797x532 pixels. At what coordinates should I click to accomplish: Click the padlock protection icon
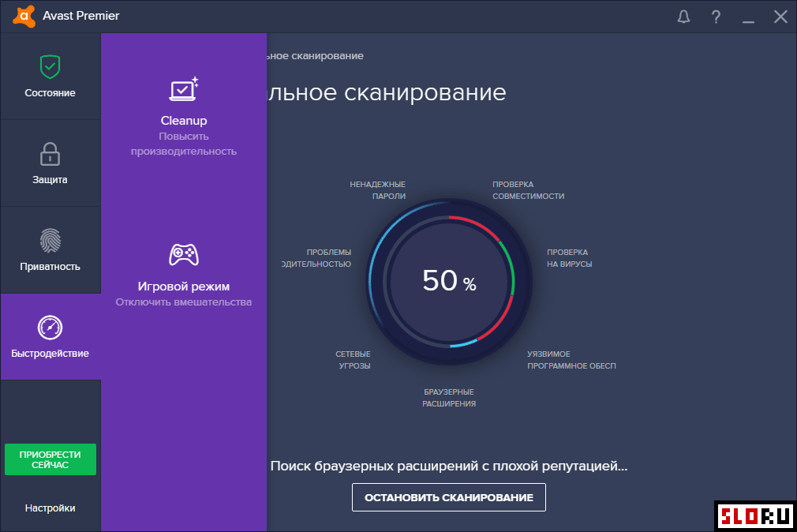(50, 154)
